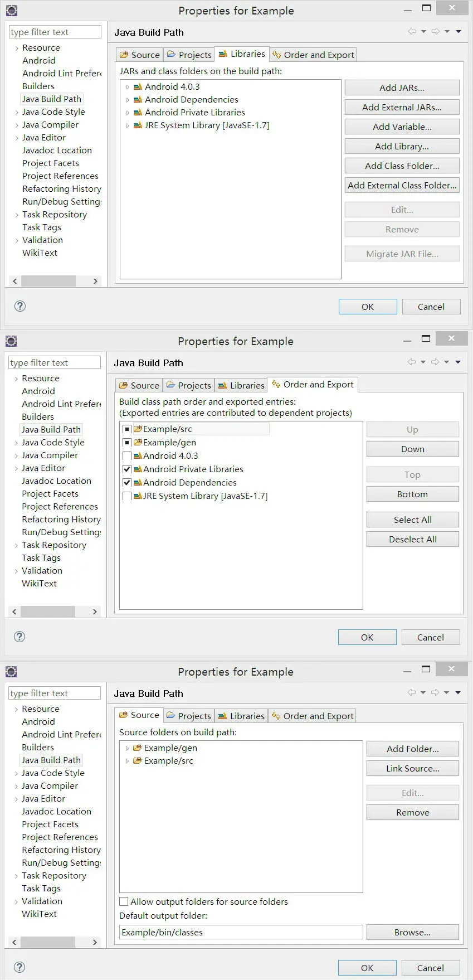Click filter text field in Libraries tab dialog

[55, 32]
